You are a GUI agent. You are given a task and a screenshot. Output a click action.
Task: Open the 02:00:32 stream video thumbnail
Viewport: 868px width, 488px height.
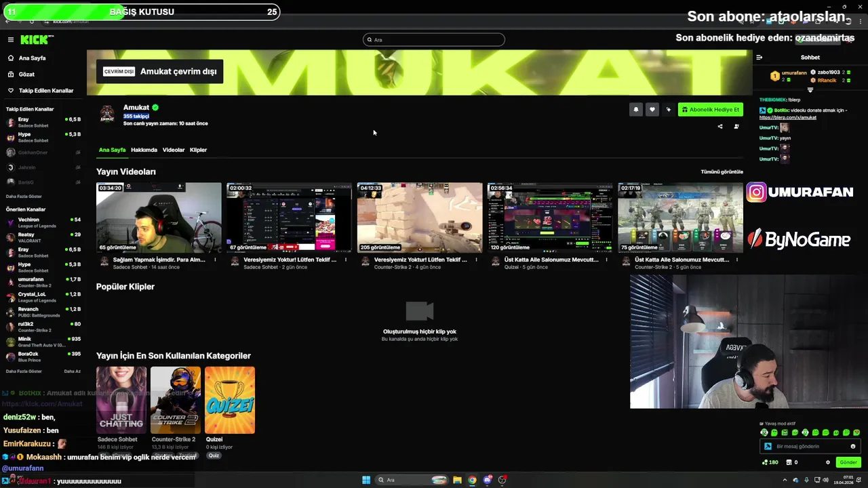pos(290,218)
